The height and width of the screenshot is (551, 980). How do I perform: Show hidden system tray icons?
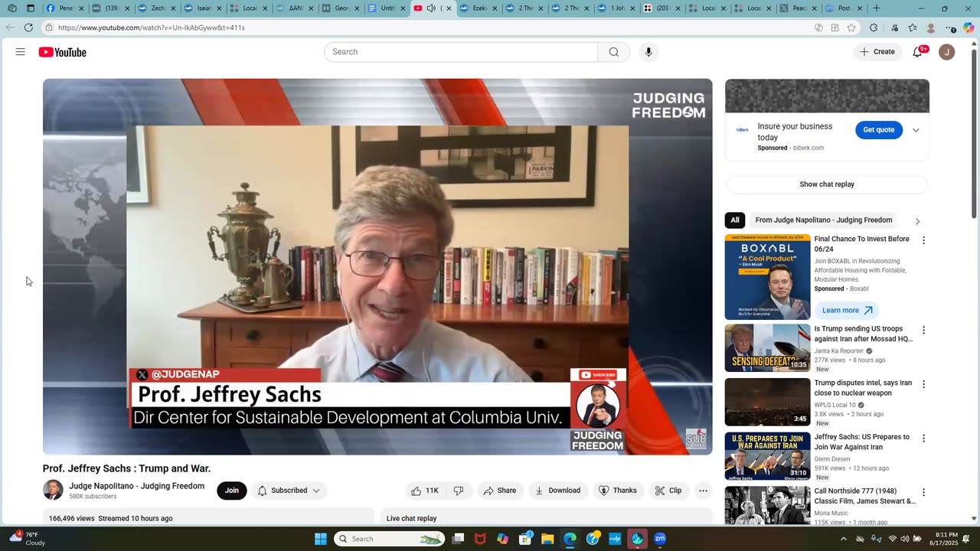[844, 539]
